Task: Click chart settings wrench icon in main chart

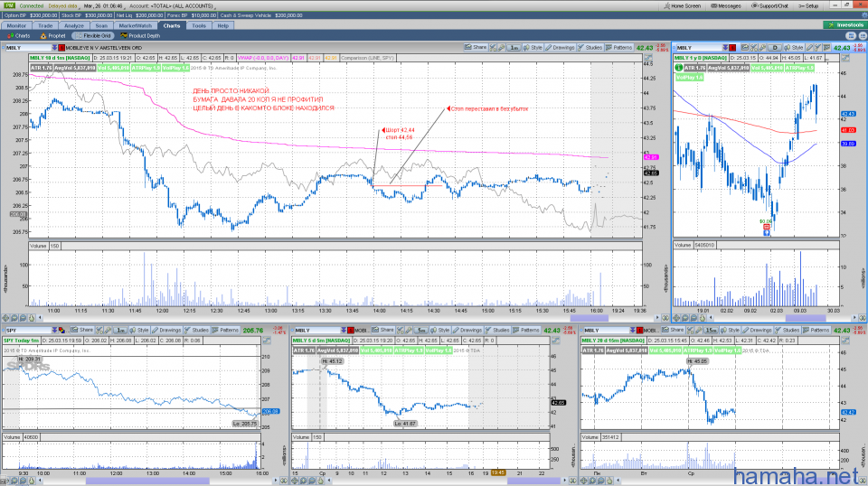Action: point(501,48)
